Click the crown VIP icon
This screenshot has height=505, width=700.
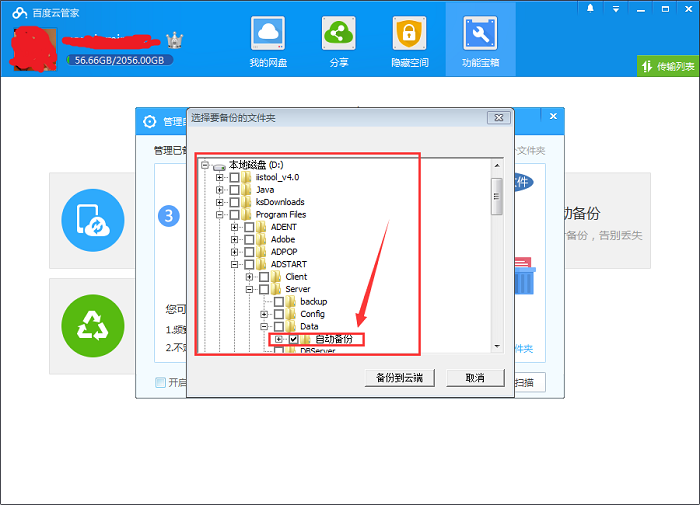tap(175, 41)
